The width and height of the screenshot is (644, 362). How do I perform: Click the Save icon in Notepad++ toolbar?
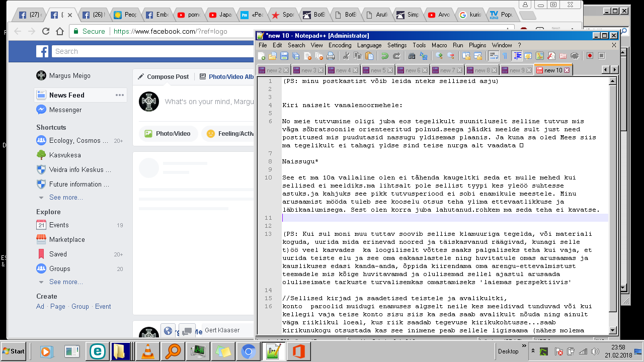[x=284, y=56]
